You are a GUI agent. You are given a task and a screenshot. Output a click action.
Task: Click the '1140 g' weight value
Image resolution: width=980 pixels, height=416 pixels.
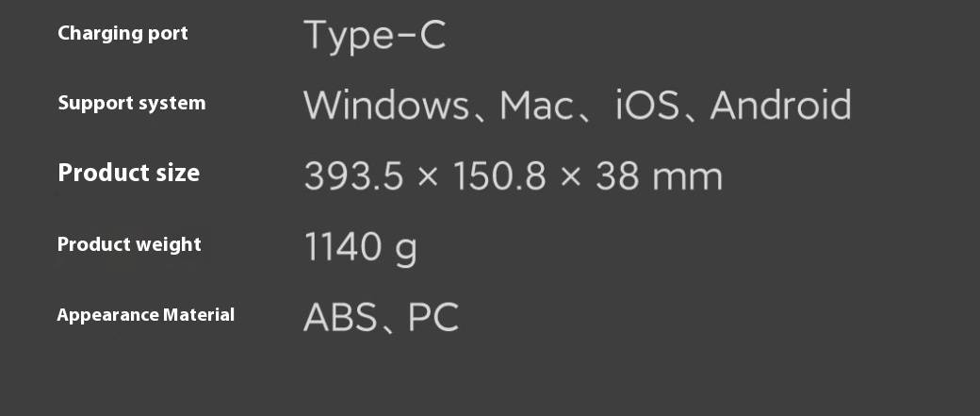coord(361,248)
